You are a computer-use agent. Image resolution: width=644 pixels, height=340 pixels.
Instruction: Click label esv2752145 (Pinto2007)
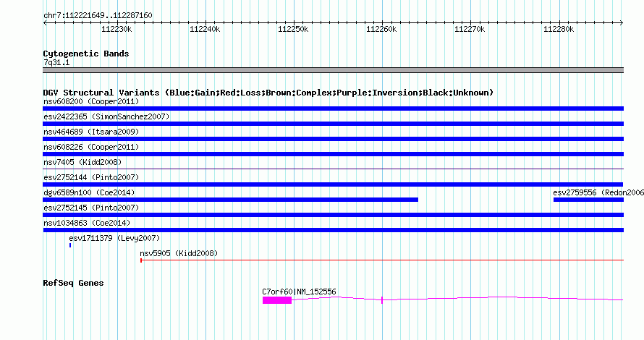tap(91, 208)
